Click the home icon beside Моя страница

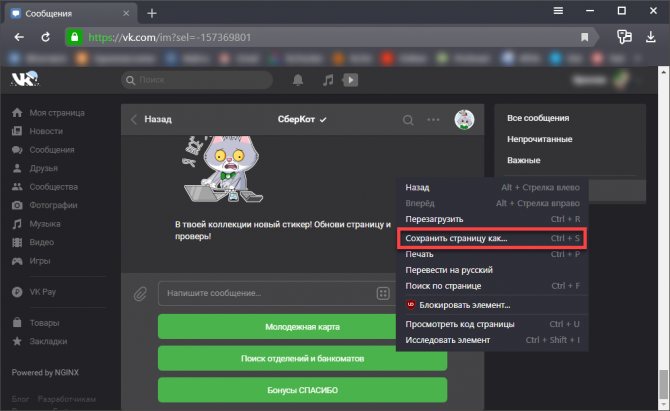(x=17, y=113)
